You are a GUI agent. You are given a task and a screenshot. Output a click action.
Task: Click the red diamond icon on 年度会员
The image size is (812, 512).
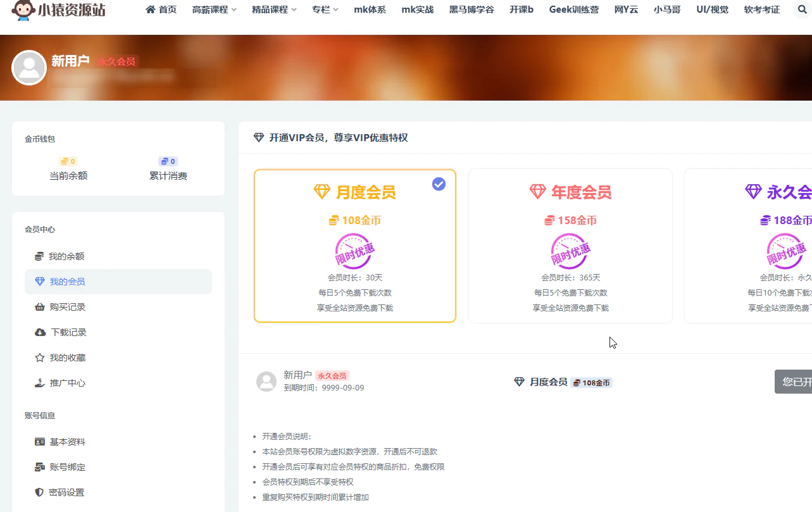pyautogui.click(x=537, y=192)
